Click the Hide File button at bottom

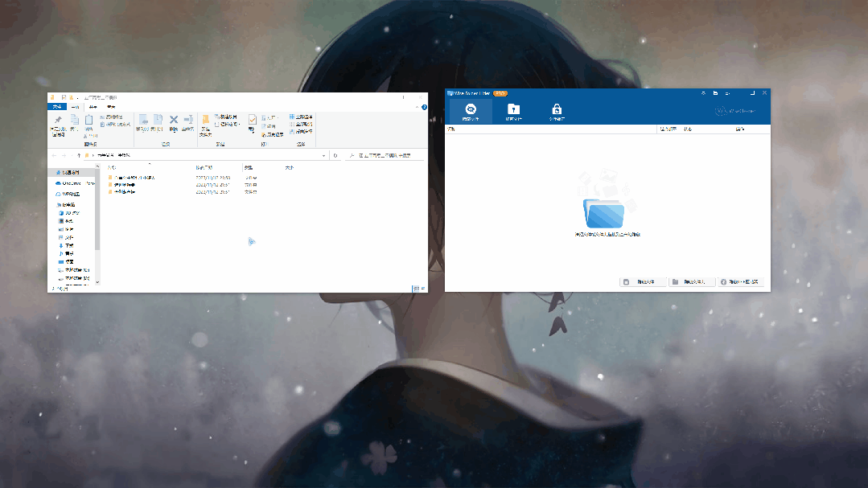tap(643, 282)
